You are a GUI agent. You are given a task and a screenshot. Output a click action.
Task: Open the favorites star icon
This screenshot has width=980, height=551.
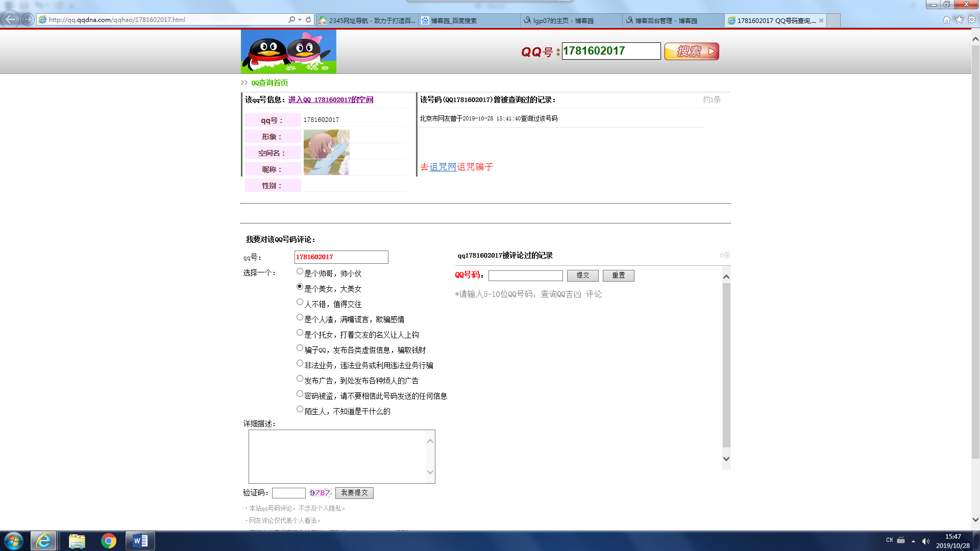959,19
